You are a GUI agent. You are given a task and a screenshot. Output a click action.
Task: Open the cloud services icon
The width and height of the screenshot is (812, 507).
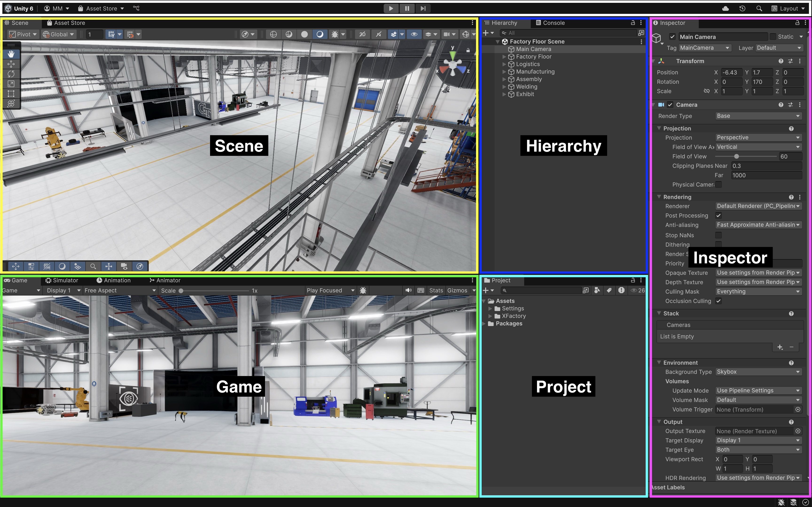point(726,8)
